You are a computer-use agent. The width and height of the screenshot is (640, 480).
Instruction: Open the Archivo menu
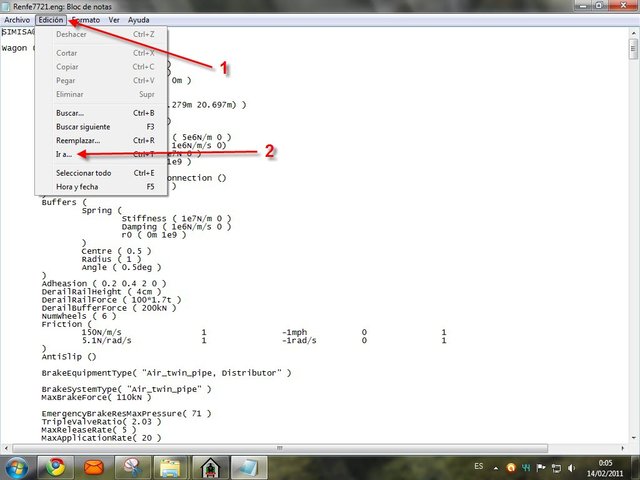pyautogui.click(x=17, y=20)
